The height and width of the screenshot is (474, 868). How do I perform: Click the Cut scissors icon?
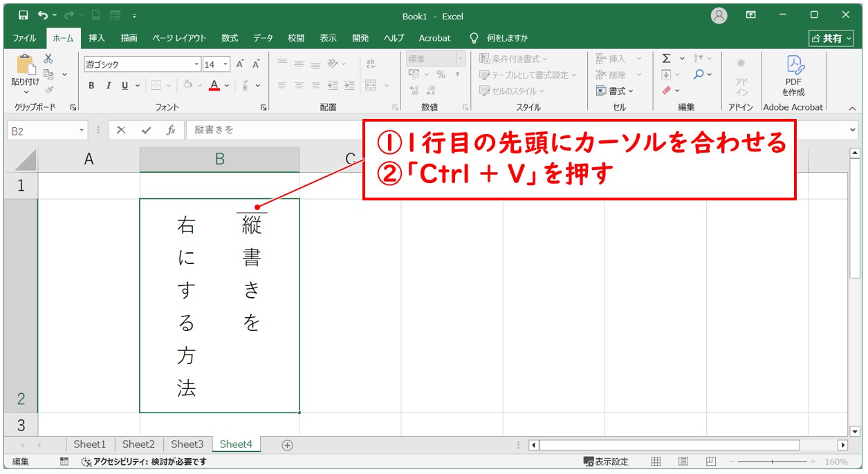pyautogui.click(x=48, y=59)
